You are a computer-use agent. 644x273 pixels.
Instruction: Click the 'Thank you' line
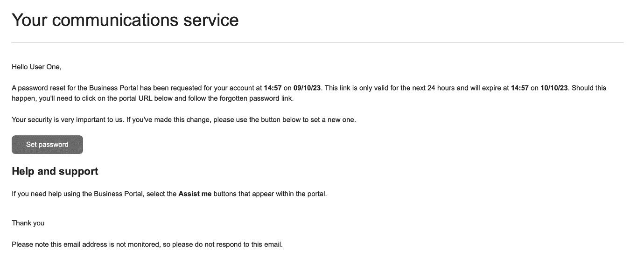pyautogui.click(x=28, y=223)
